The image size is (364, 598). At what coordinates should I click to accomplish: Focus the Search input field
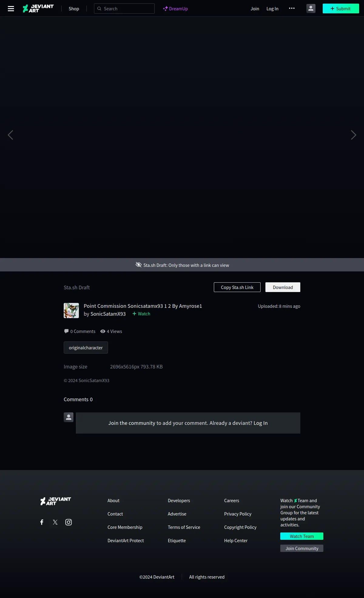tap(124, 8)
